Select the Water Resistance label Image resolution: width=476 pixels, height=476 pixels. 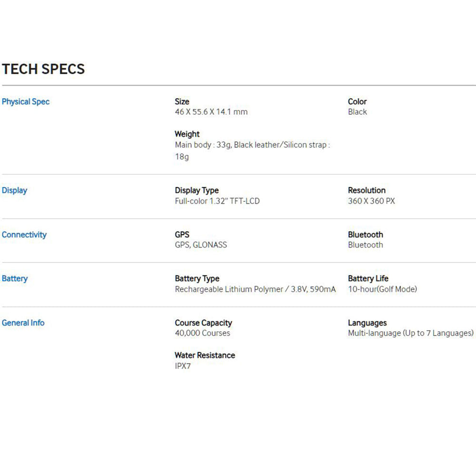tap(205, 355)
